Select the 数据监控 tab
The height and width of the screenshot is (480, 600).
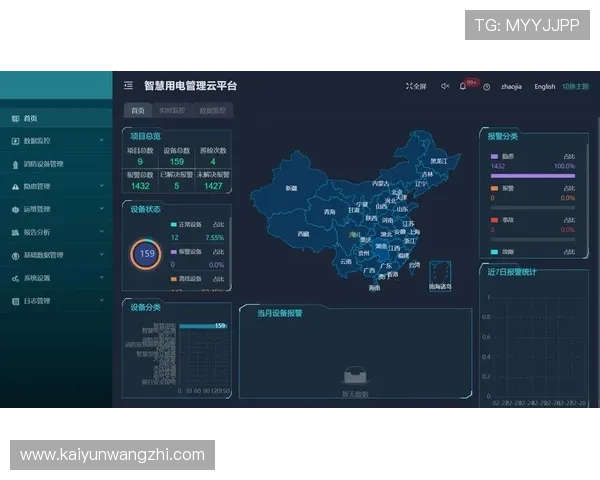click(213, 111)
